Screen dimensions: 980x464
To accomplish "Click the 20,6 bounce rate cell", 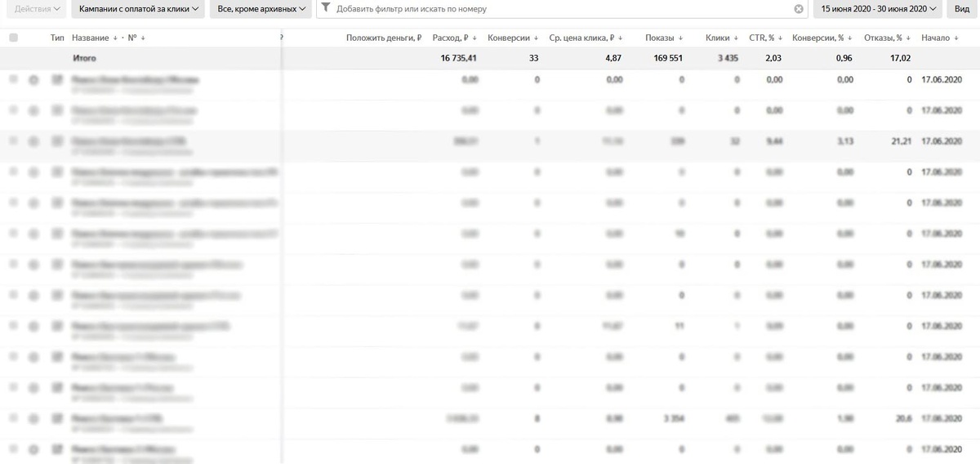I will [902, 418].
